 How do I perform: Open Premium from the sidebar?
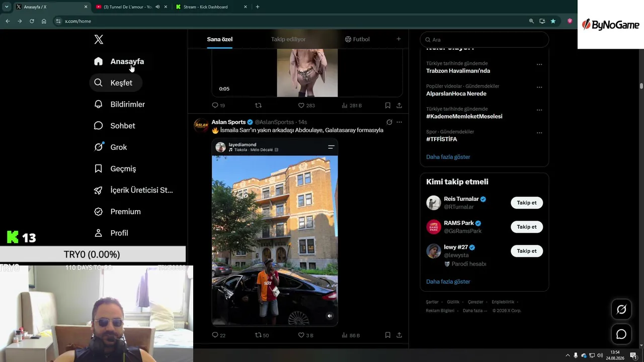click(118, 212)
